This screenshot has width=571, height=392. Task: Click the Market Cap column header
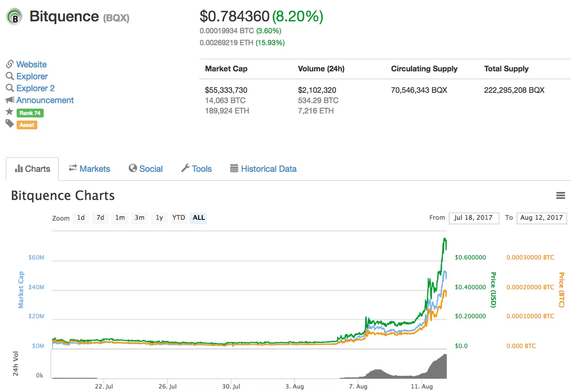click(226, 69)
